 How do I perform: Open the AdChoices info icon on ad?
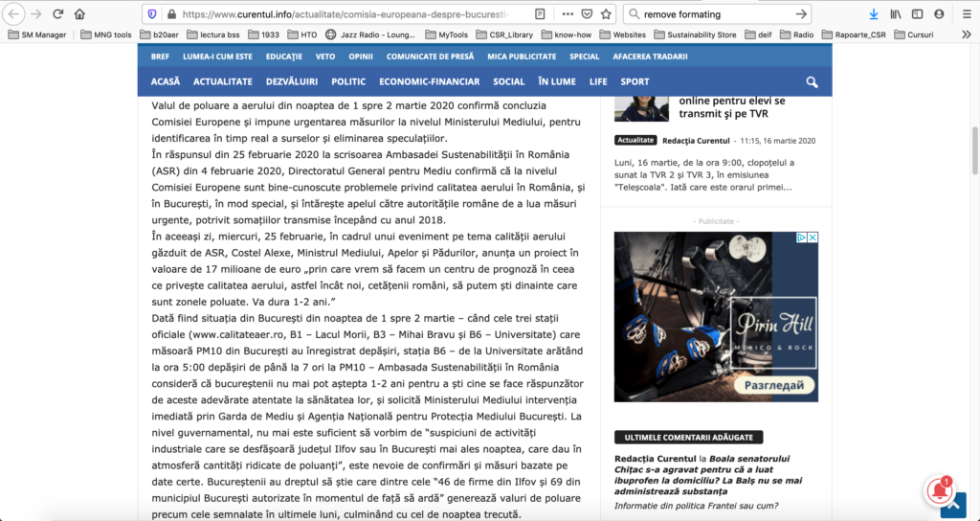(802, 238)
